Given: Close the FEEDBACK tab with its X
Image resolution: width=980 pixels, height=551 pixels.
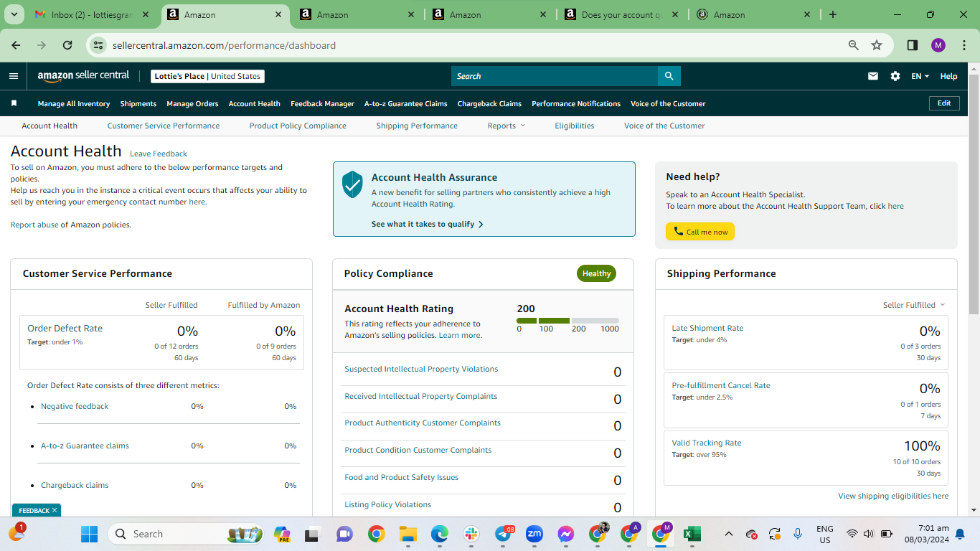Looking at the screenshot, I should click(55, 510).
